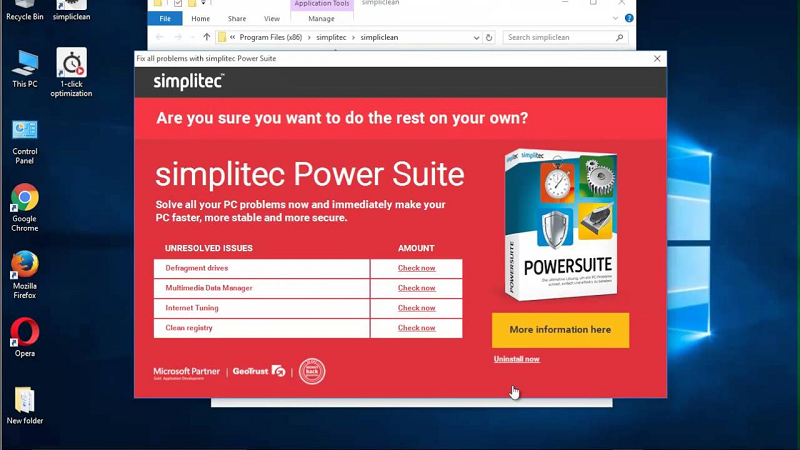Click Program Files (x86) in address path
The width and height of the screenshot is (800, 450).
pyautogui.click(x=270, y=37)
